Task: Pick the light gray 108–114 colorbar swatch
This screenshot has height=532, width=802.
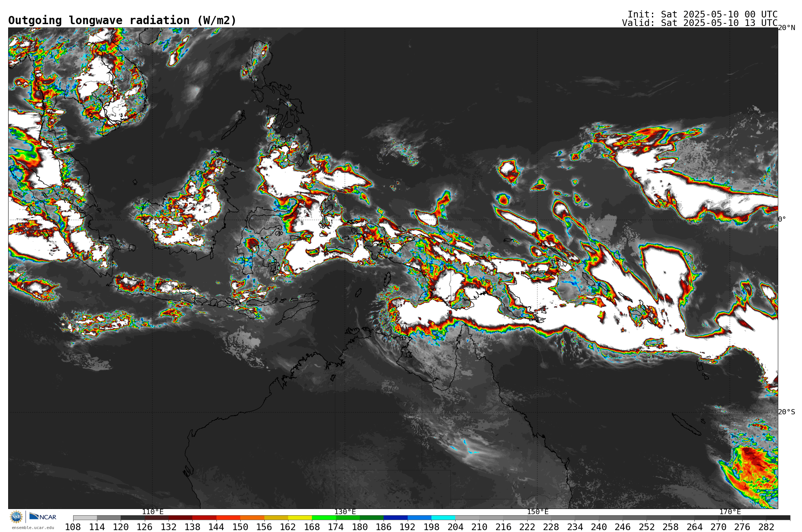Action: pyautogui.click(x=85, y=518)
